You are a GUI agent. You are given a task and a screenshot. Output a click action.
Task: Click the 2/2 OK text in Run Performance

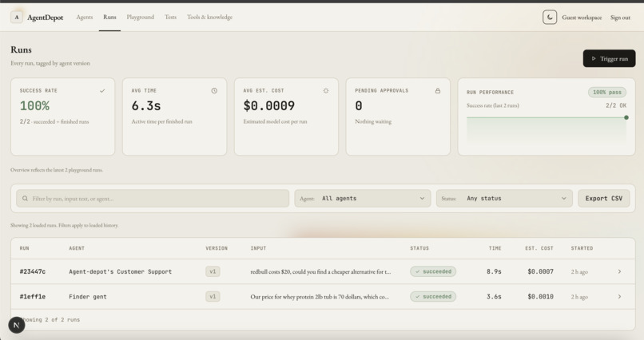click(616, 105)
